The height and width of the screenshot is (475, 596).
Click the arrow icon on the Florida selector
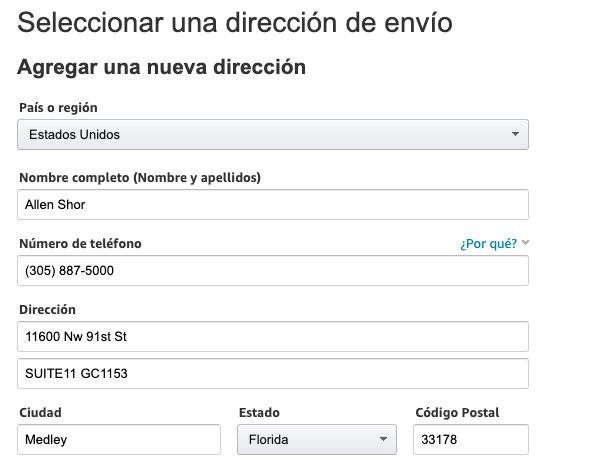(x=383, y=439)
